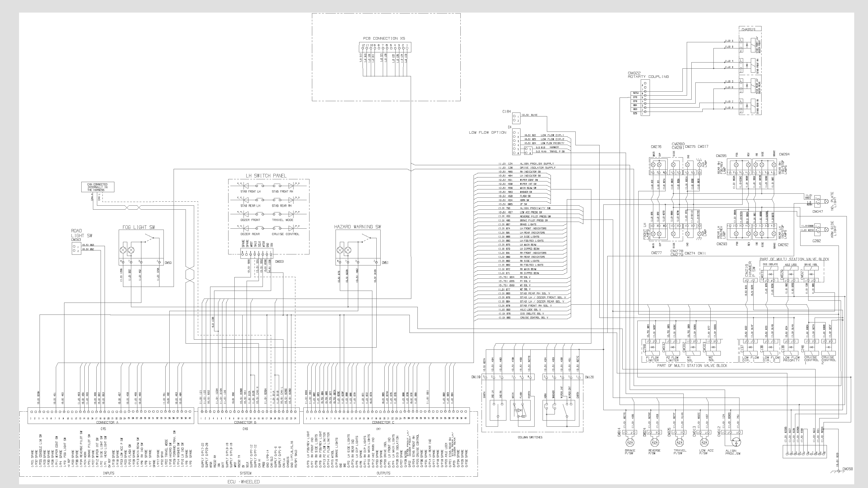Screen dimensions: 868x488
Task: Click the Connector C label on ECU
Action: (x=383, y=422)
